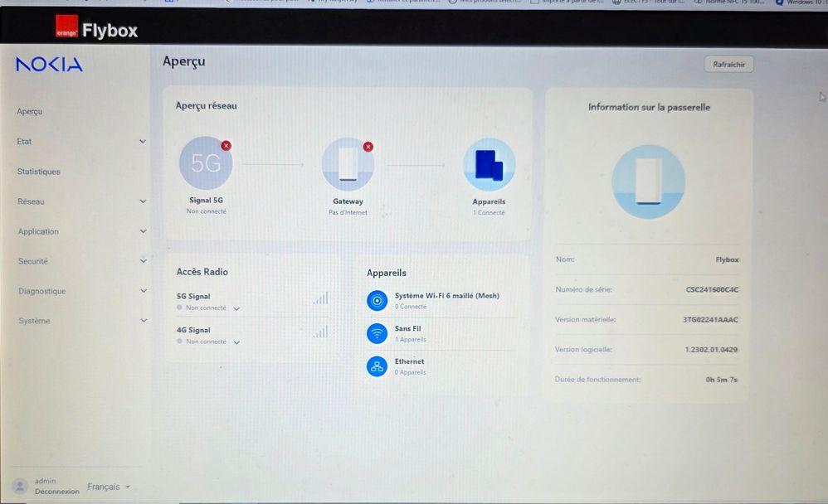Image resolution: width=828 pixels, height=504 pixels.
Task: Open the Securité menu section
Action: point(32,261)
